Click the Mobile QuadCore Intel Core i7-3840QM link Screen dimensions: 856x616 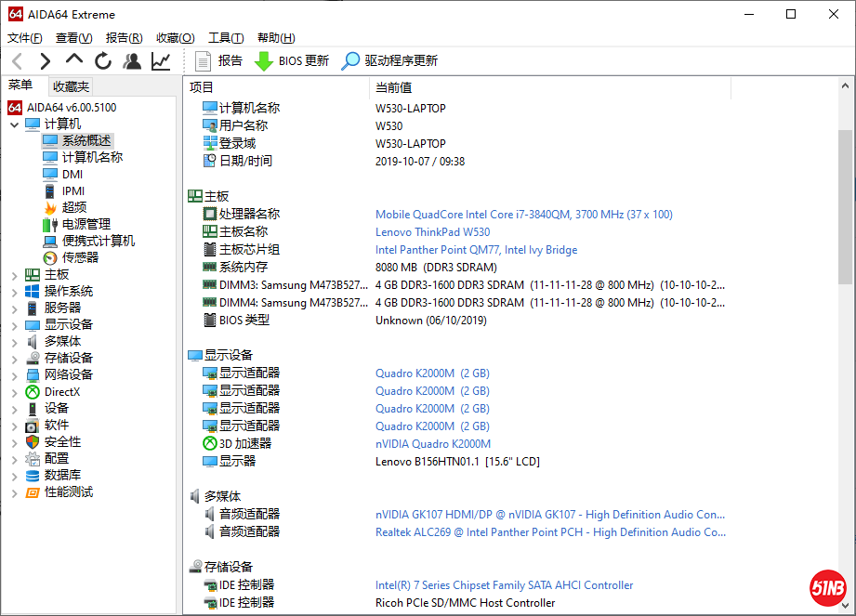(x=523, y=215)
